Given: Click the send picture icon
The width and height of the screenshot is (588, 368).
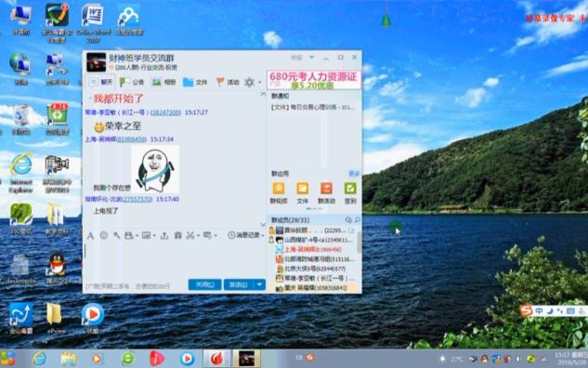Looking at the screenshot, I should [146, 235].
